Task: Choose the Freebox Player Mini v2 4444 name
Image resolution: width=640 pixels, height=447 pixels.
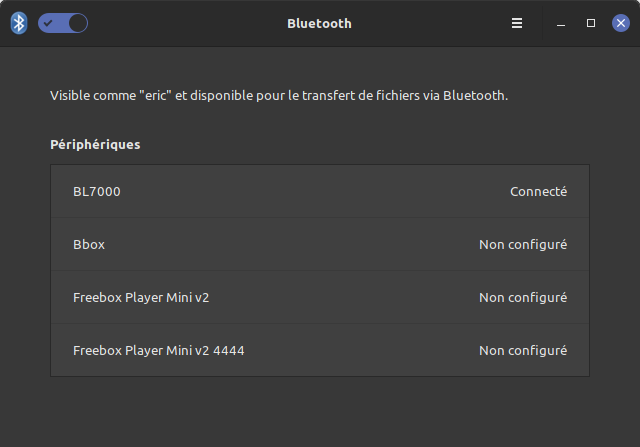Action: coord(159,350)
